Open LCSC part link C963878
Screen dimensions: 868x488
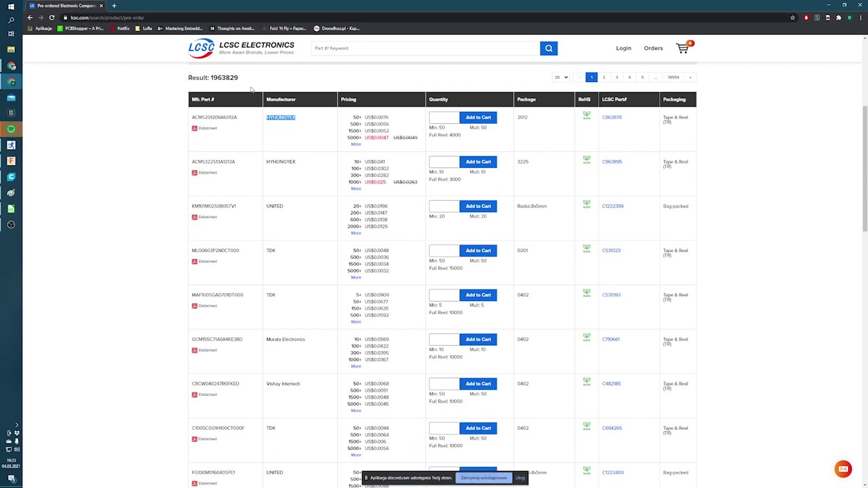pyautogui.click(x=612, y=117)
